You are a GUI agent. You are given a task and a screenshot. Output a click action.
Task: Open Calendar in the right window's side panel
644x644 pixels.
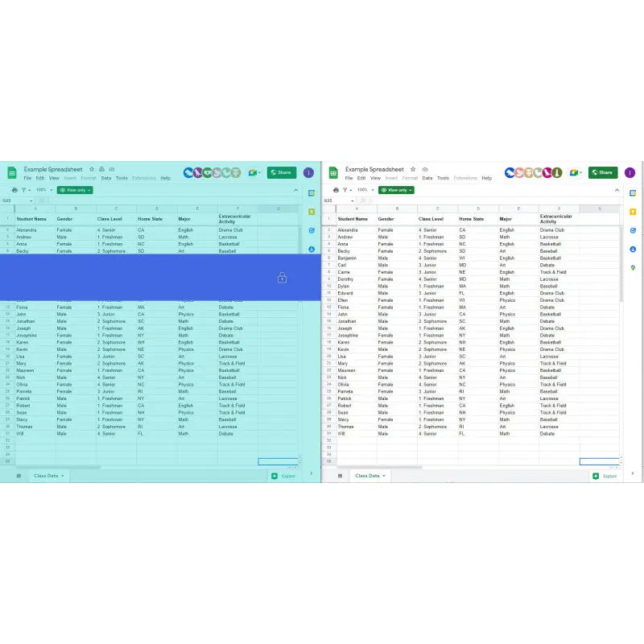coord(634,193)
